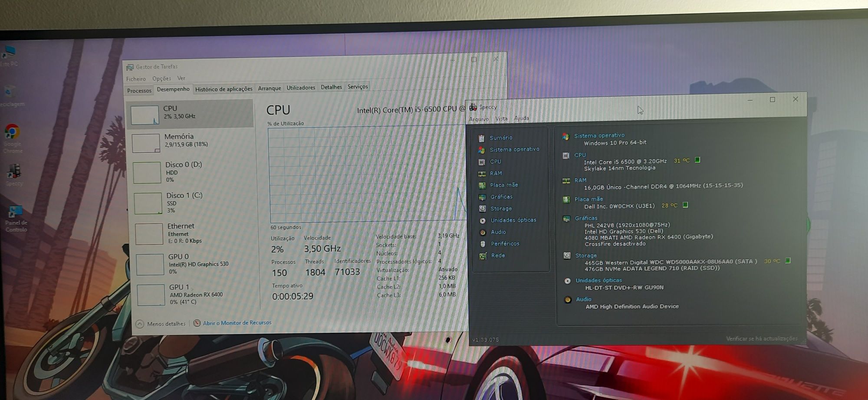868x400 pixels.
Task: Click the Gráficas heading link in summary
Action: (x=586, y=218)
